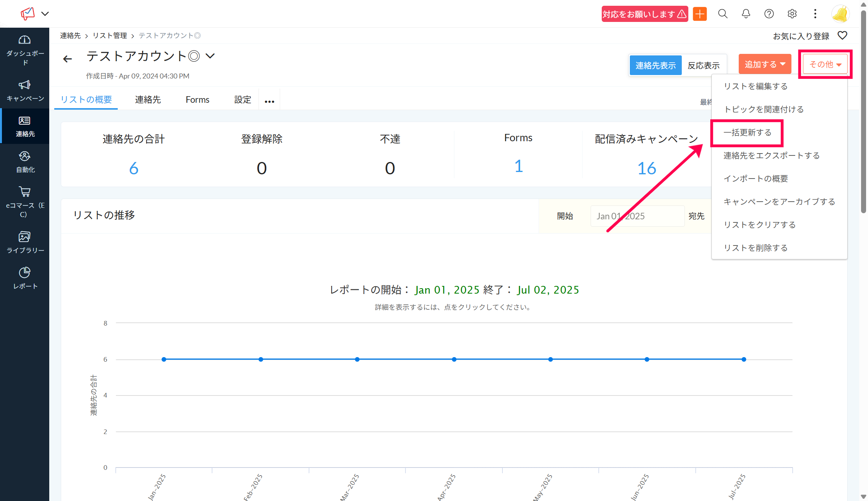Select 一括更新する menu item
The height and width of the screenshot is (501, 868).
click(x=747, y=132)
